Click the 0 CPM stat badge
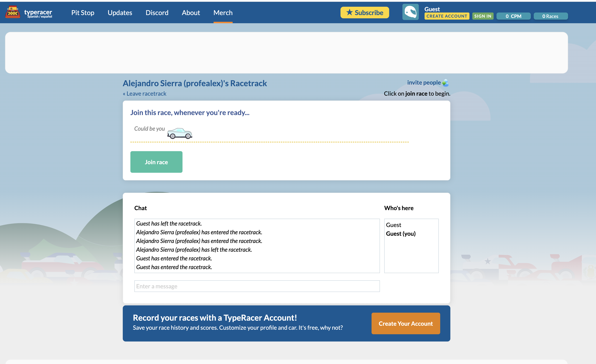This screenshot has width=596, height=364. pyautogui.click(x=514, y=16)
